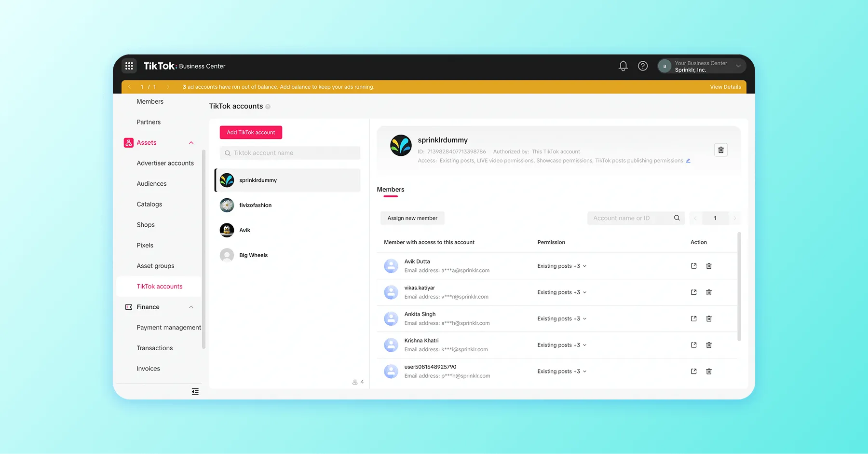868x454 pixels.
Task: Click the account count icon showing 4
Action: click(x=355, y=382)
